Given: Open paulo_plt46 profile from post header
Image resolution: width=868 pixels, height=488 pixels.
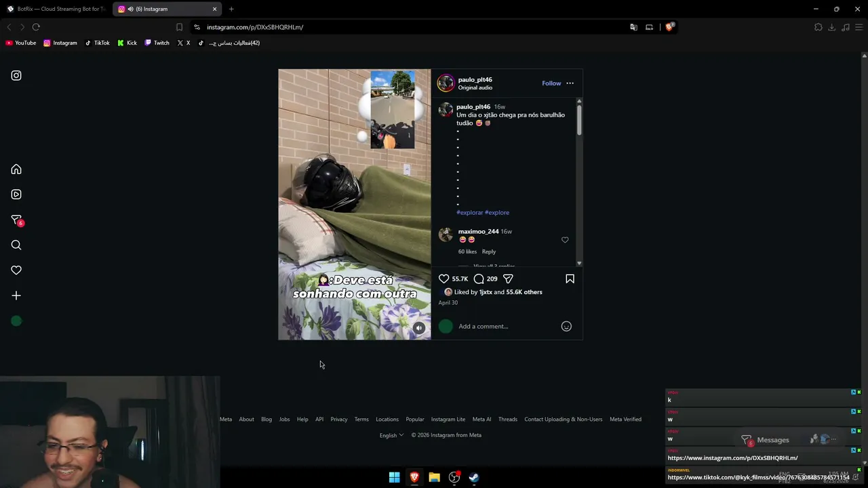Looking at the screenshot, I should (x=475, y=79).
